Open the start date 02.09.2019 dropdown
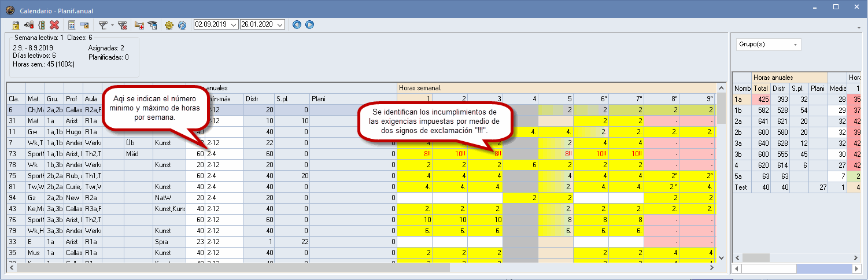This screenshot has height=280, width=868. coord(234,25)
